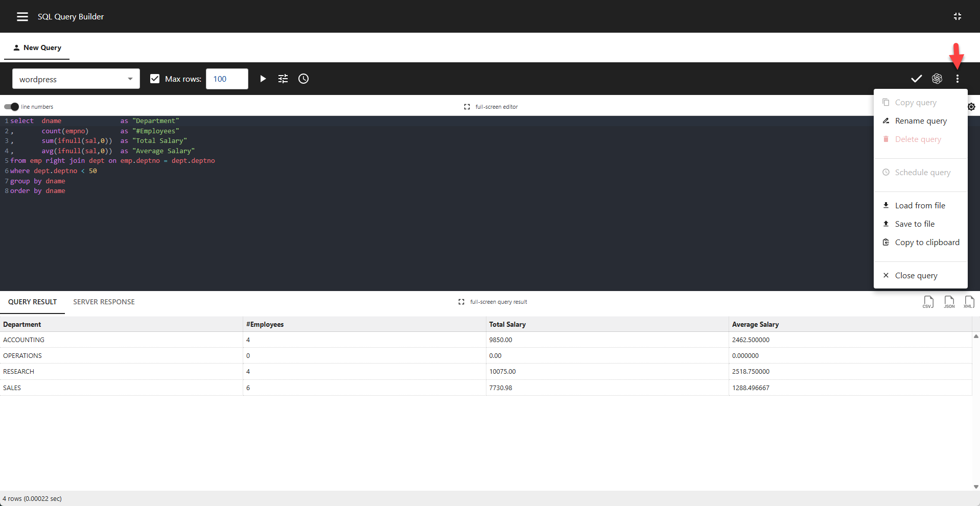This screenshot has width=980, height=506.
Task: Choose Copy to clipboard in the menu
Action: [926, 242]
